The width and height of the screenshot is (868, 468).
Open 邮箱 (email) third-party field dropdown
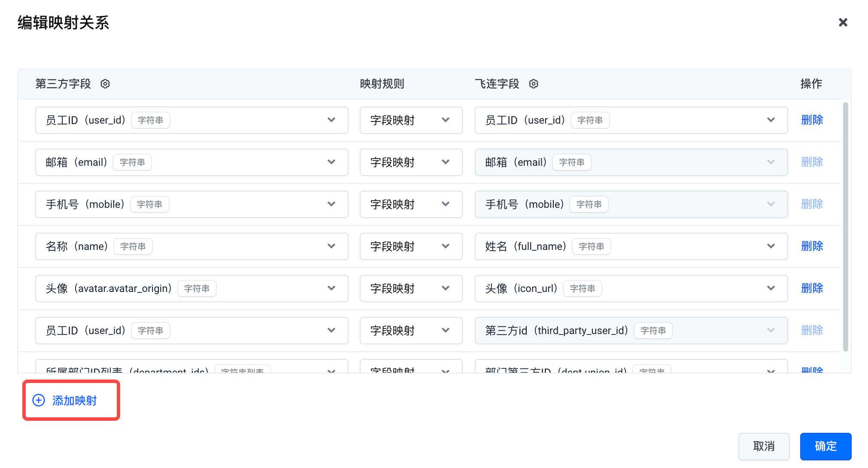click(x=191, y=162)
